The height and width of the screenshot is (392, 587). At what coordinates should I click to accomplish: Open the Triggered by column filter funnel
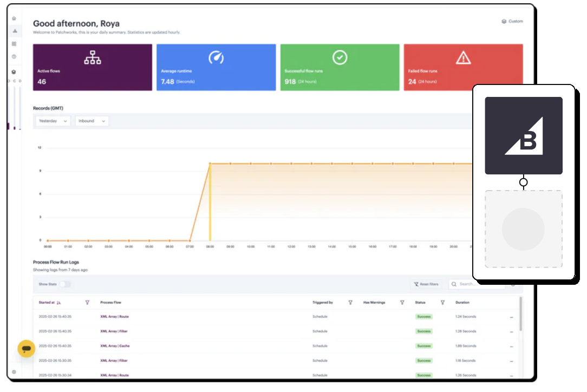click(x=350, y=303)
